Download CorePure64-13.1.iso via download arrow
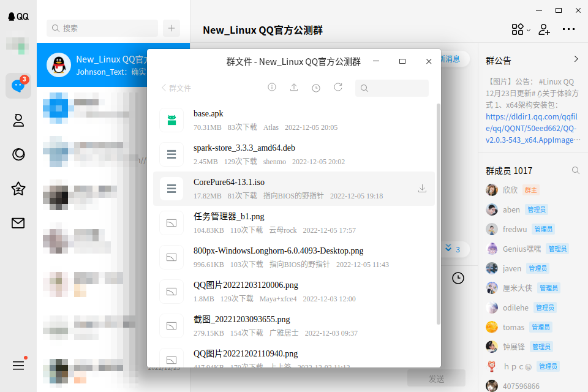Screen dimensions: 588x392 tap(422, 188)
